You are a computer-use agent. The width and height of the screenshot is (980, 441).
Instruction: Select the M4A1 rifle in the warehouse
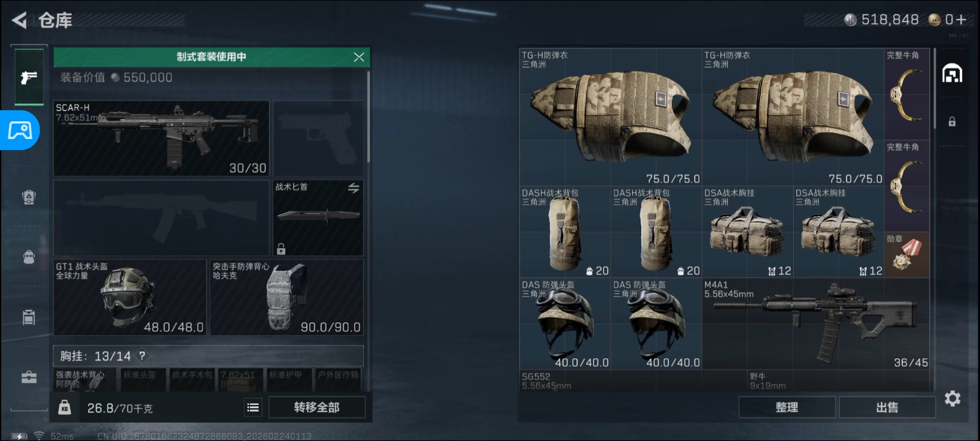pyautogui.click(x=816, y=324)
